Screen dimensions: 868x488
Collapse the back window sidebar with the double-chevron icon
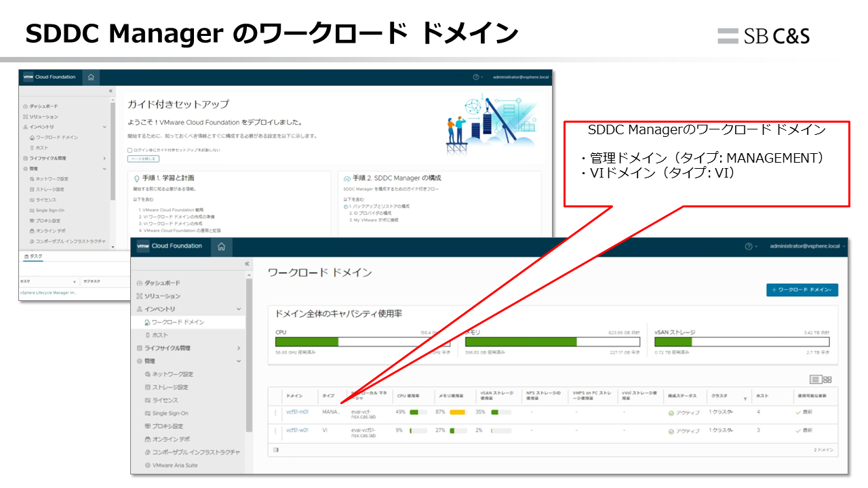tap(111, 91)
